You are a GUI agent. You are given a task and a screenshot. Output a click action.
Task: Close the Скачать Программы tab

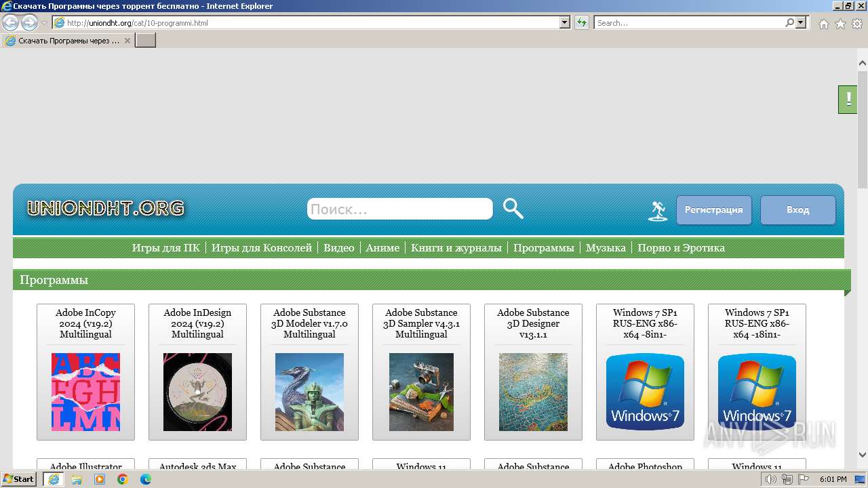pos(127,41)
